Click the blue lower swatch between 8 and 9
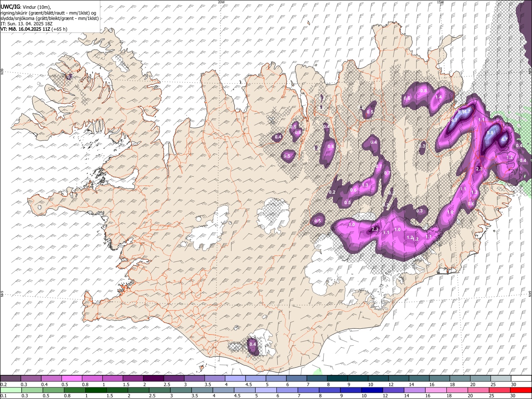Screen dimensions: 532x399 330,390
